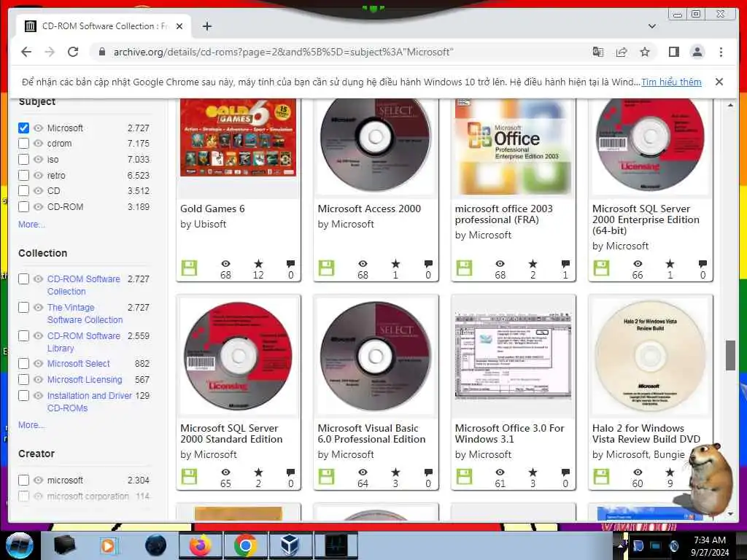
Task: Click reviews bubble icon on Microsoft Access 2000
Action: point(427,263)
